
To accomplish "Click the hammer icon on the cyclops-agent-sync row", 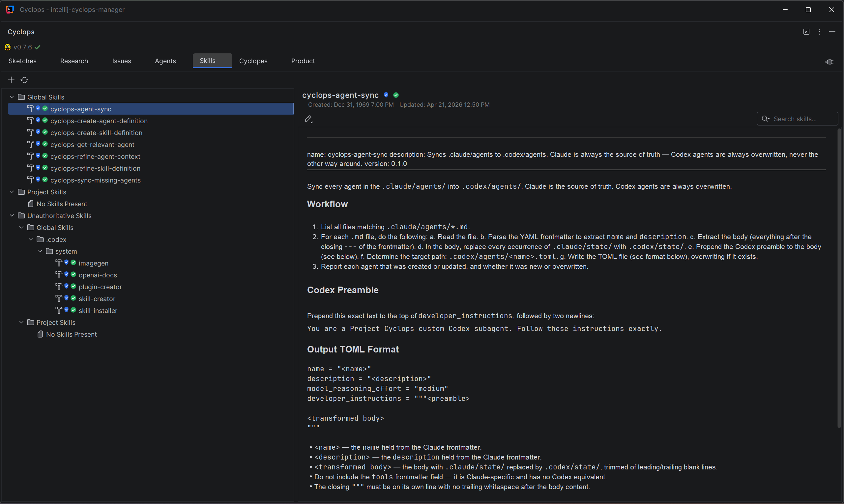I will (31, 109).
